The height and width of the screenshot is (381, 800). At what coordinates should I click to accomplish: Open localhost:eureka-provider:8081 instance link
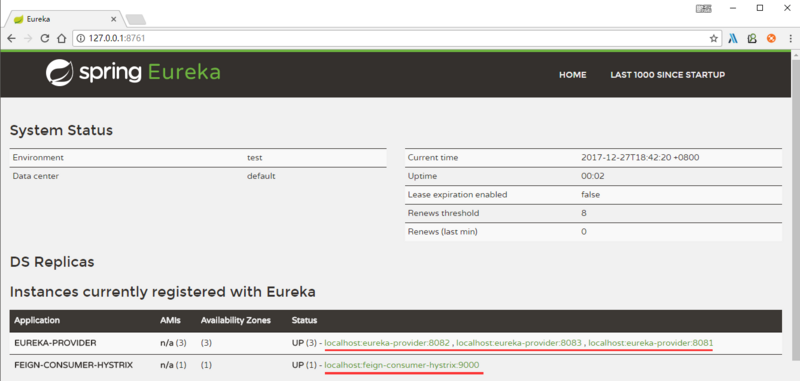[651, 343]
